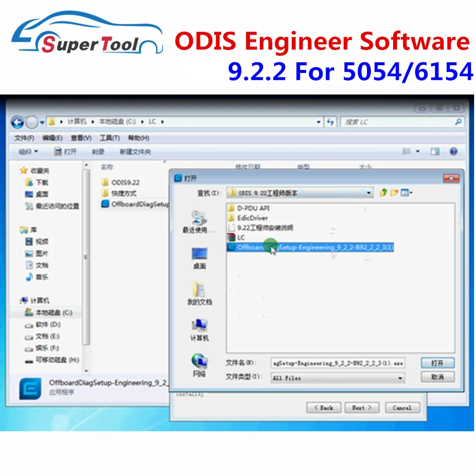476x476 pixels.
Task: Expand the 组织 toolbar dropdown
Action: coord(28,151)
